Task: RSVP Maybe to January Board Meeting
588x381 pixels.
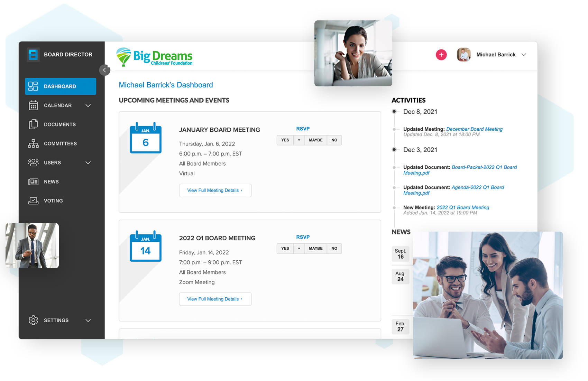Action: pyautogui.click(x=316, y=140)
